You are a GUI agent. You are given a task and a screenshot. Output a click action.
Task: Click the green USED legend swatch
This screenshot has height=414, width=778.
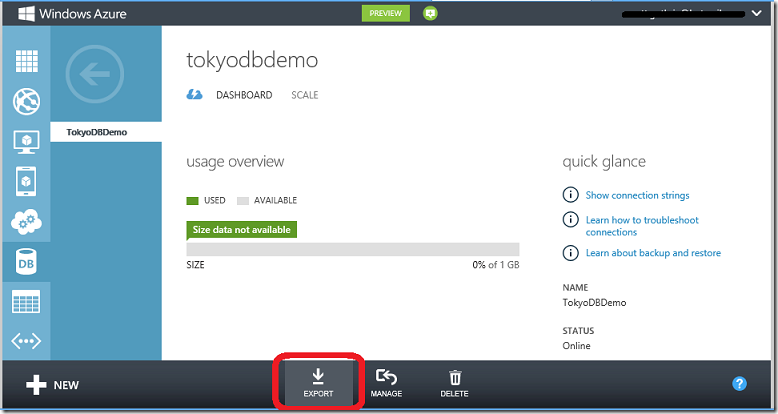coord(193,201)
